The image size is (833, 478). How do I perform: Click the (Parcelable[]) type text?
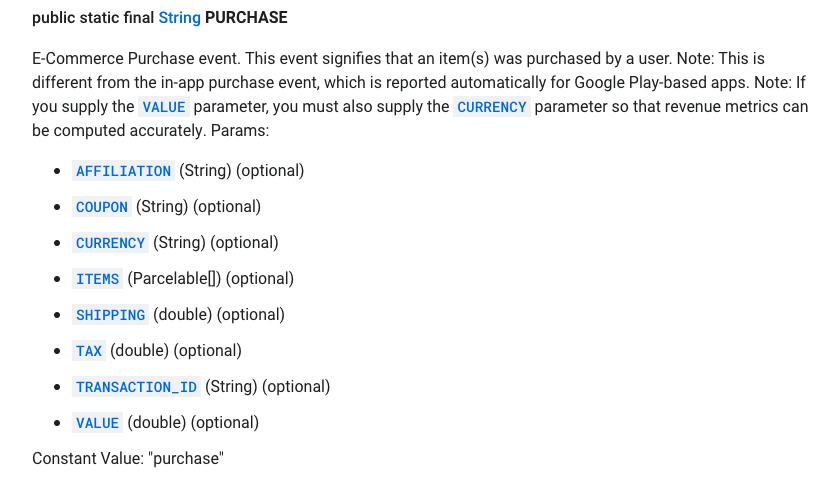[174, 278]
